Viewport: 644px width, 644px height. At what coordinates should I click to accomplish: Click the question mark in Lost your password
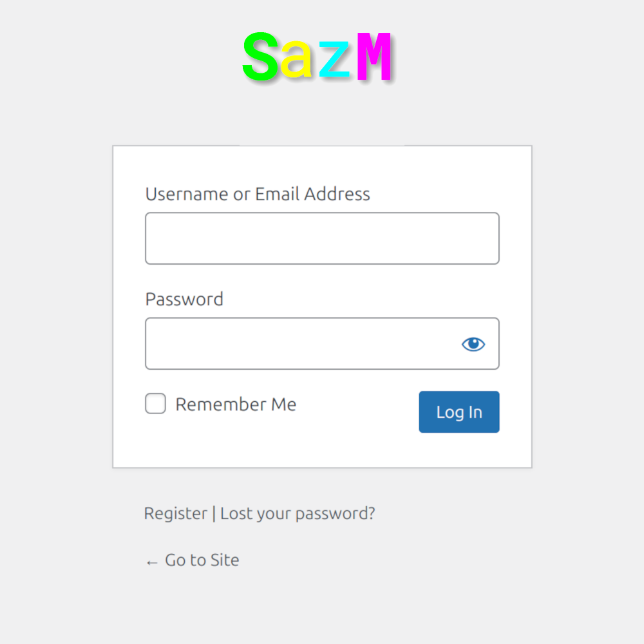(x=372, y=513)
